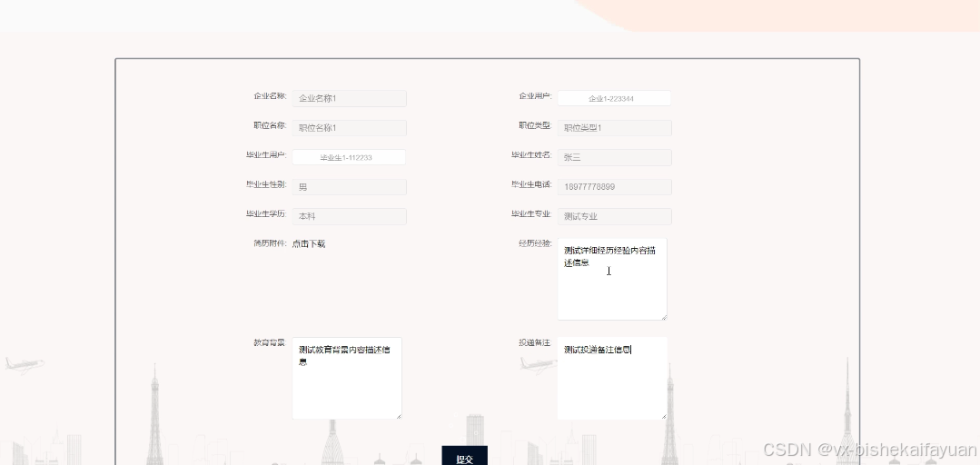Image resolution: width=980 pixels, height=465 pixels.
Task: Click the 毕业生姓名 field showing 张三
Action: 614,157
